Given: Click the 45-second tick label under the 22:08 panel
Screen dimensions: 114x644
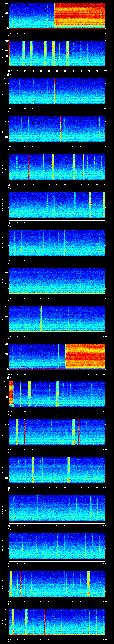Looking at the screenshot, I should pos(81,298).
